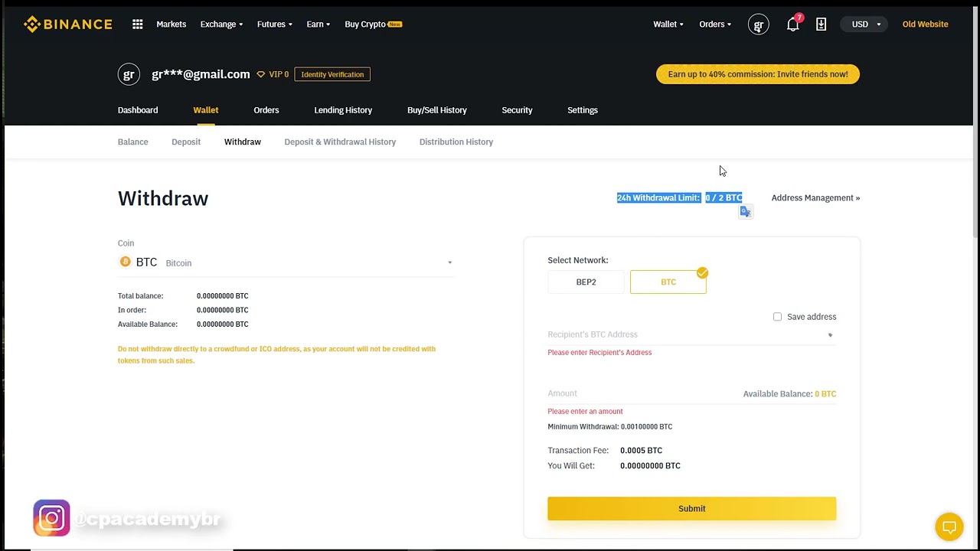
Task: Open the support chat bubble icon
Action: (949, 527)
